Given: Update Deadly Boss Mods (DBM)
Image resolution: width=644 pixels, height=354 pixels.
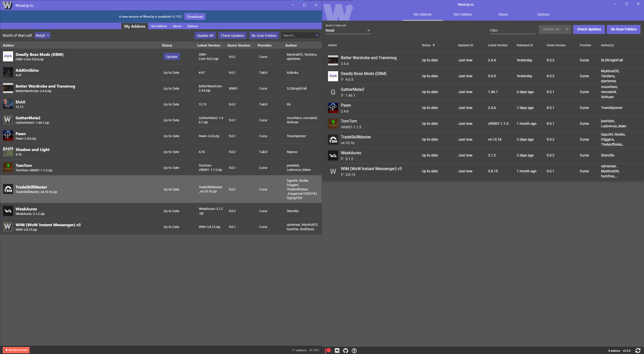Looking at the screenshot, I should (x=171, y=56).
